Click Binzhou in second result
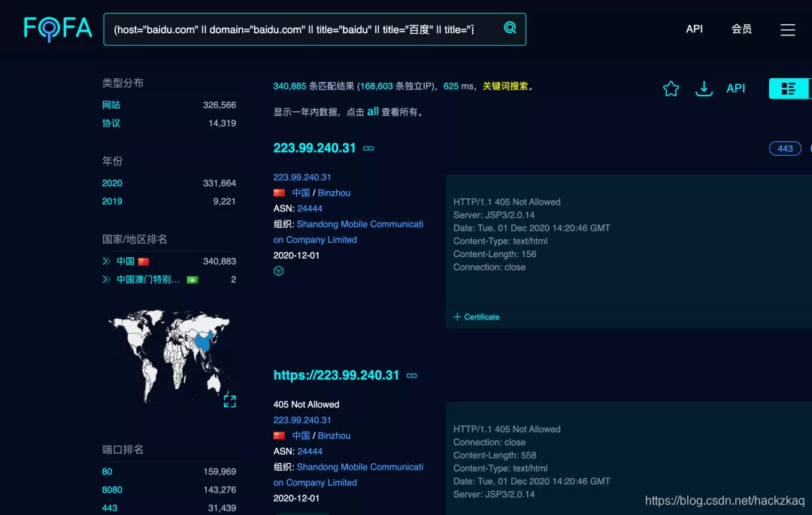The width and height of the screenshot is (812, 515). point(334,435)
